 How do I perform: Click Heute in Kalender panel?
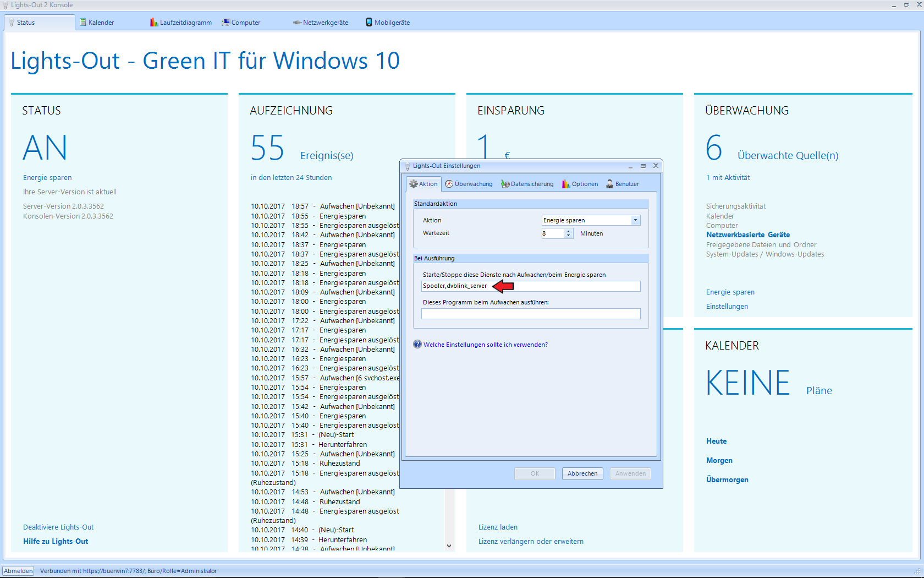(x=716, y=441)
